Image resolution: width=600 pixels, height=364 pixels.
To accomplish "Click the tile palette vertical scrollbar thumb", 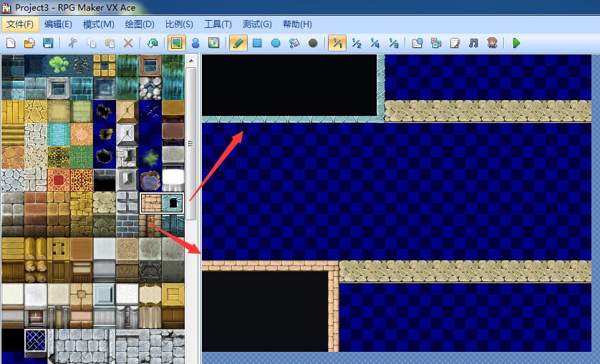I will click(191, 143).
